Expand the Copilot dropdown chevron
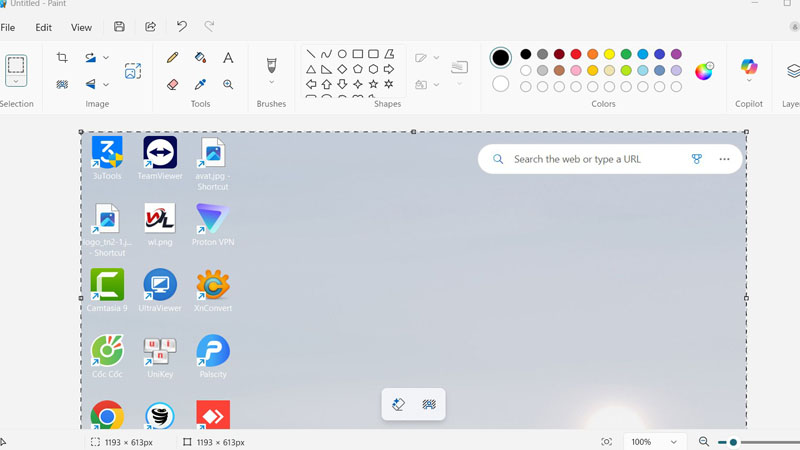This screenshot has width=800, height=450. pos(749,81)
